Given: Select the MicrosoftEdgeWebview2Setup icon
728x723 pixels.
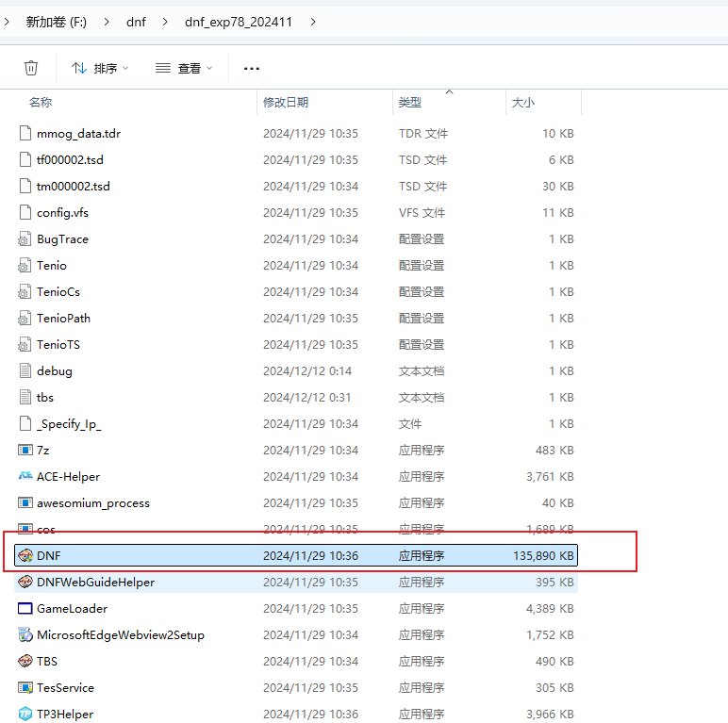Looking at the screenshot, I should pos(25,634).
